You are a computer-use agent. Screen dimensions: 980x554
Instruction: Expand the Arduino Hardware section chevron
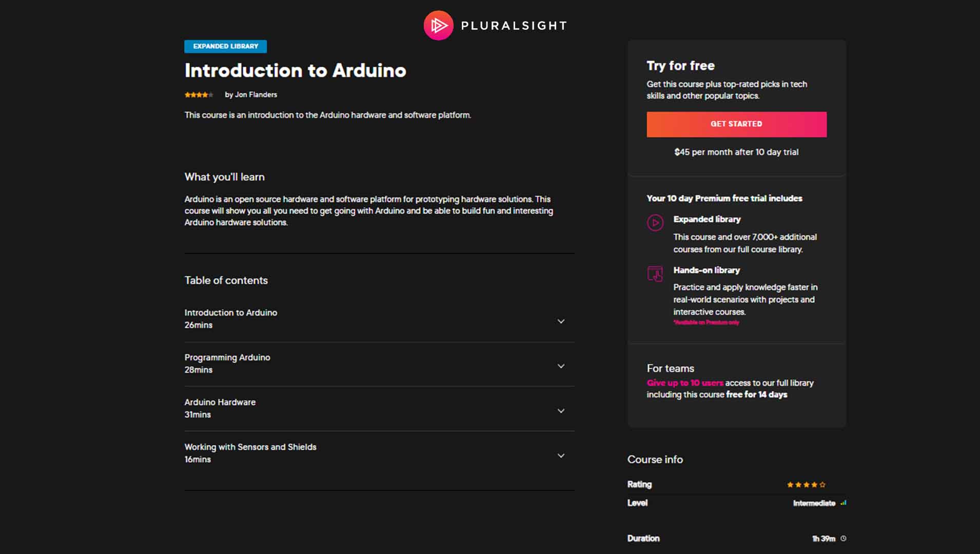point(561,411)
